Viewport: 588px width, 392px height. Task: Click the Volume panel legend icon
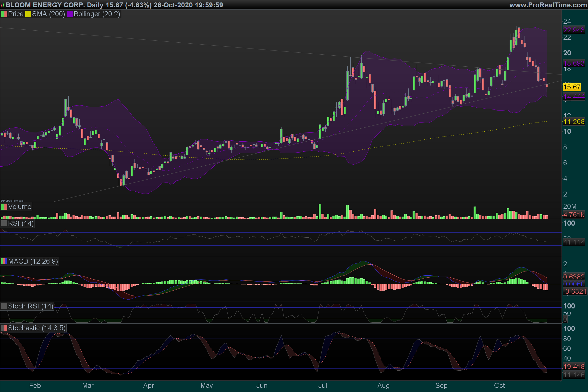tap(4, 207)
